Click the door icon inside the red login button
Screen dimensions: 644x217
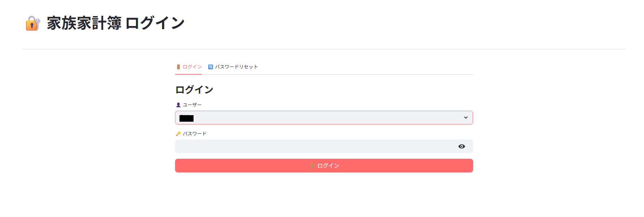point(312,166)
